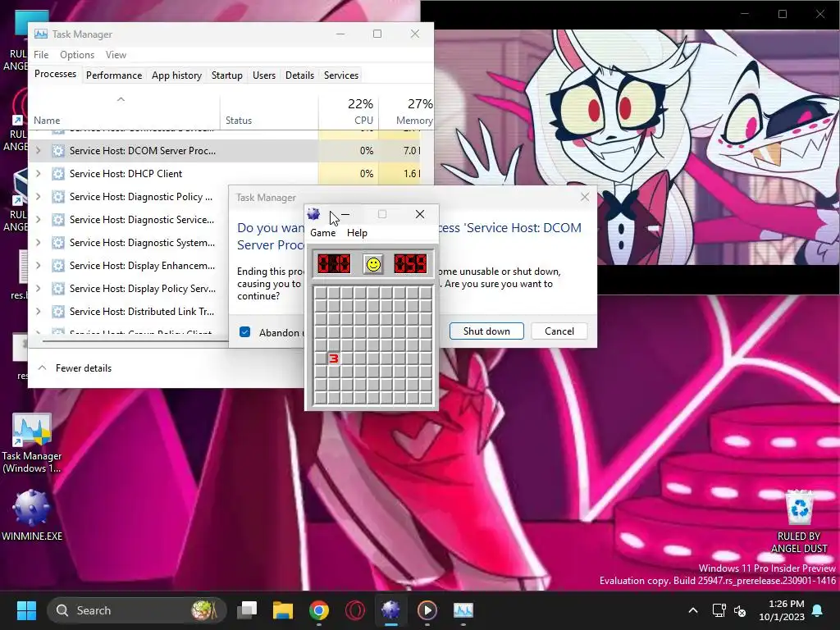This screenshot has width=840, height=630.
Task: Expand Service Host: Distributed Link Tr row
Action: tap(38, 311)
